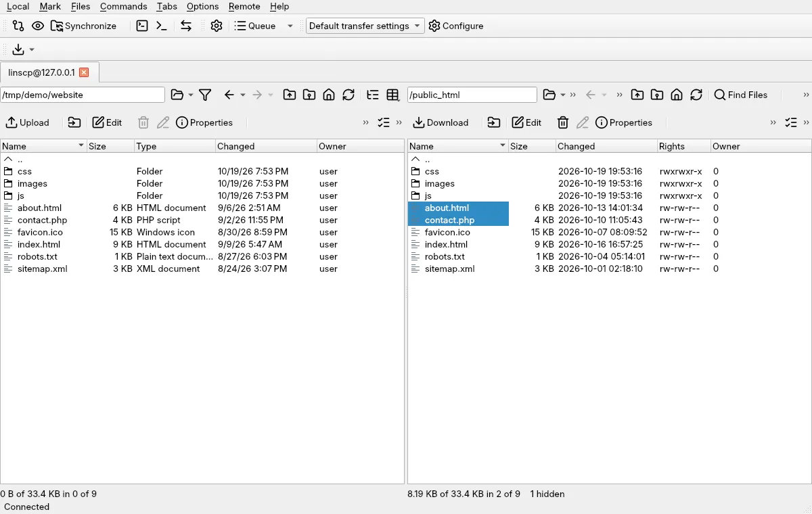Open remote selection checklist icon
This screenshot has width=812, height=514.
(x=791, y=122)
